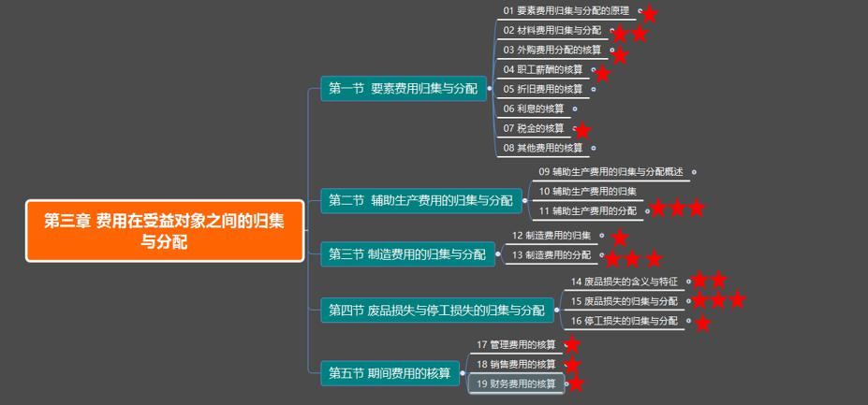Expand topic 01 via its circle toggle

pyautogui.click(x=640, y=10)
